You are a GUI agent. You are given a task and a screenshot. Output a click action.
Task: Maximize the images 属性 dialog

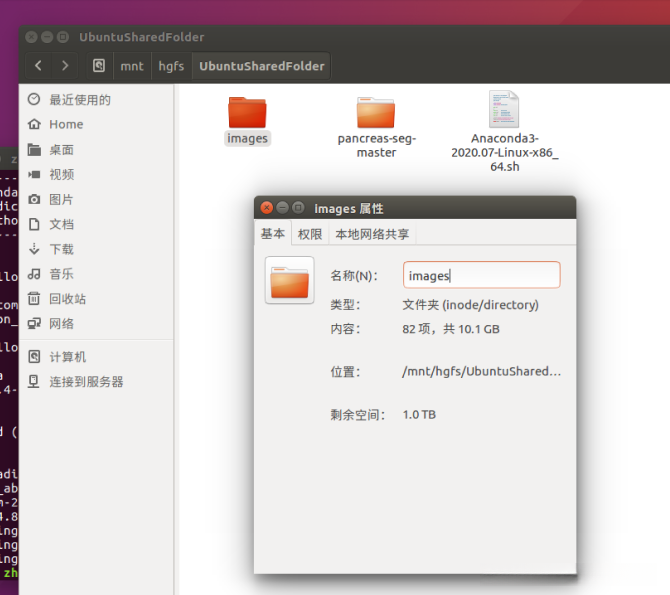[x=298, y=208]
